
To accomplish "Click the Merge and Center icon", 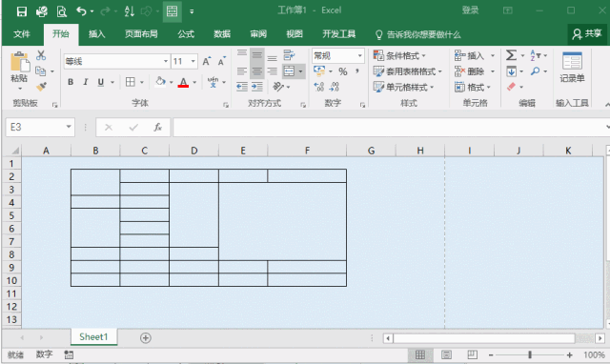I will tap(289, 71).
